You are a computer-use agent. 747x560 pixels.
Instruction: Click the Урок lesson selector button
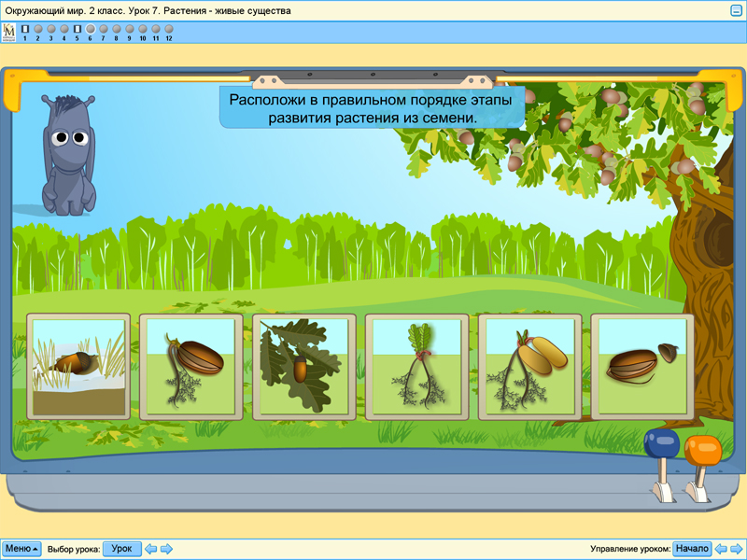tap(121, 549)
